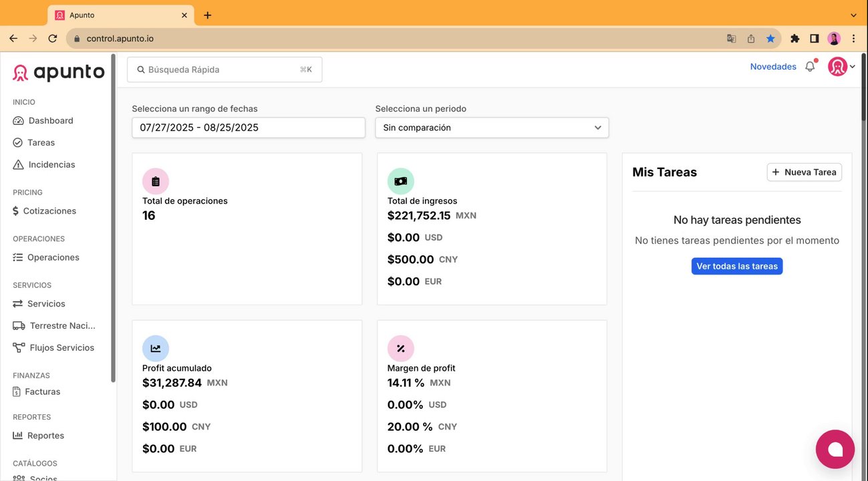868x481 pixels.
Task: Click the Margen de profit percent icon
Action: [x=401, y=348]
